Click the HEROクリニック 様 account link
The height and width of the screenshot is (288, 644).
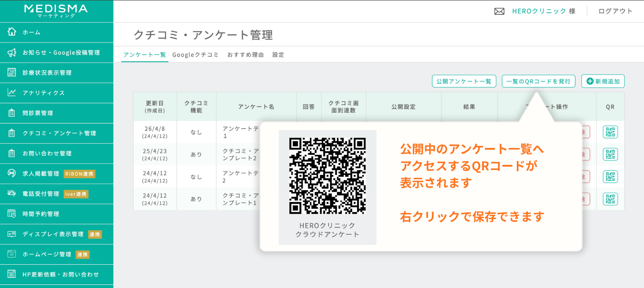544,11
